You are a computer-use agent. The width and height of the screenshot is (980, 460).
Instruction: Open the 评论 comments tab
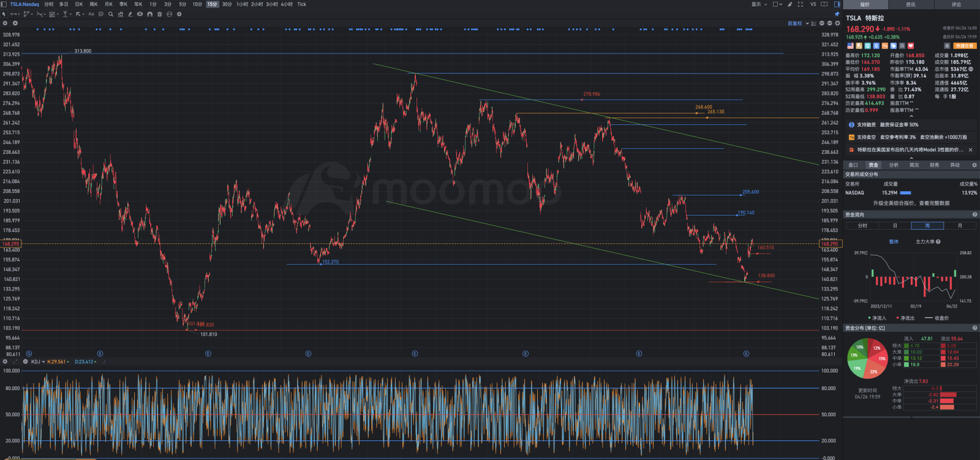click(956, 4)
